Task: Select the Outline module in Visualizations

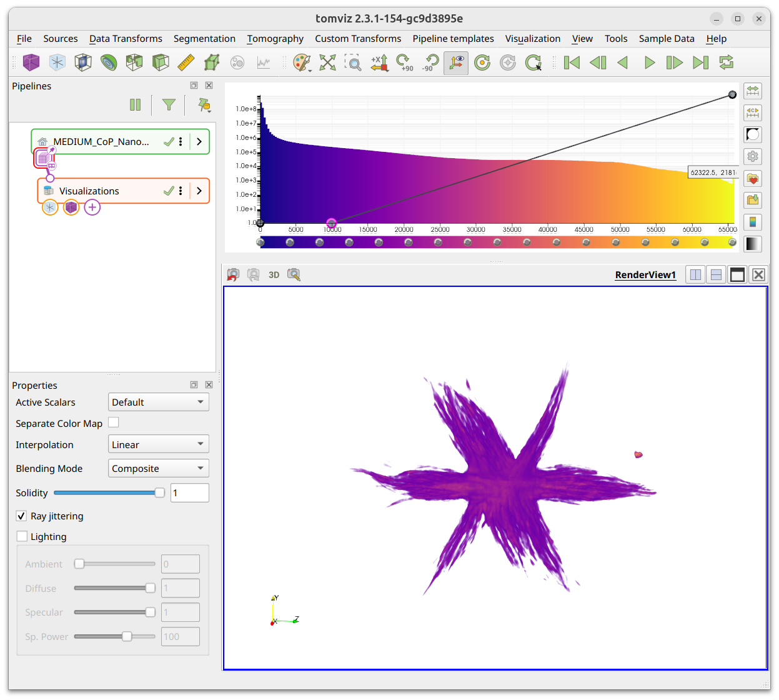Action: click(x=50, y=207)
